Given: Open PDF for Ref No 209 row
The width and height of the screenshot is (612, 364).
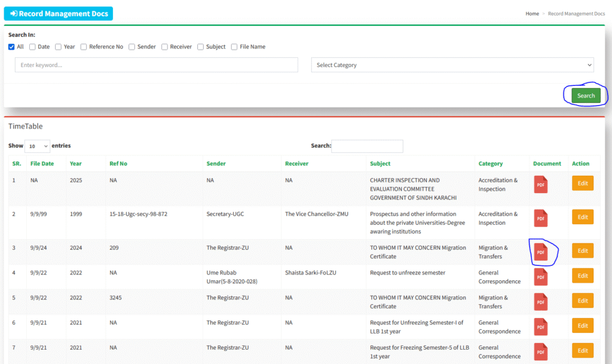Looking at the screenshot, I should [x=540, y=252].
